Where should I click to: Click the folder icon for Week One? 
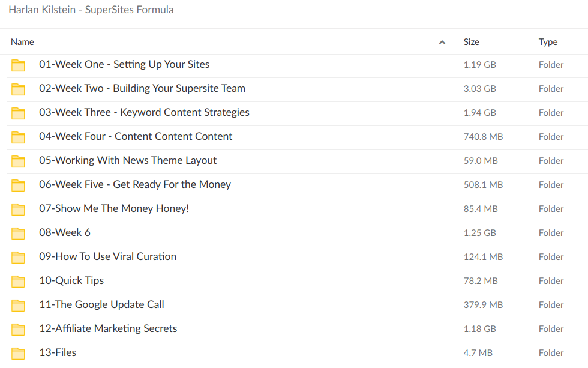point(19,65)
